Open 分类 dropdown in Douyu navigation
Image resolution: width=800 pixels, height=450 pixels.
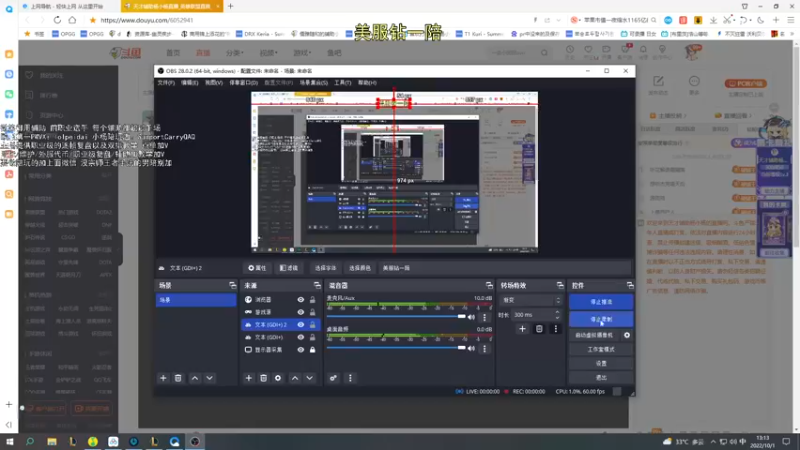(234, 53)
